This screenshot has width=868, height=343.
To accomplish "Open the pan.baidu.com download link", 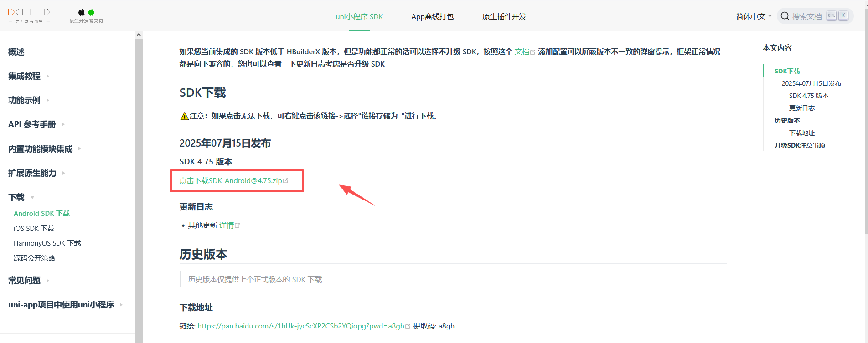I will [301, 326].
